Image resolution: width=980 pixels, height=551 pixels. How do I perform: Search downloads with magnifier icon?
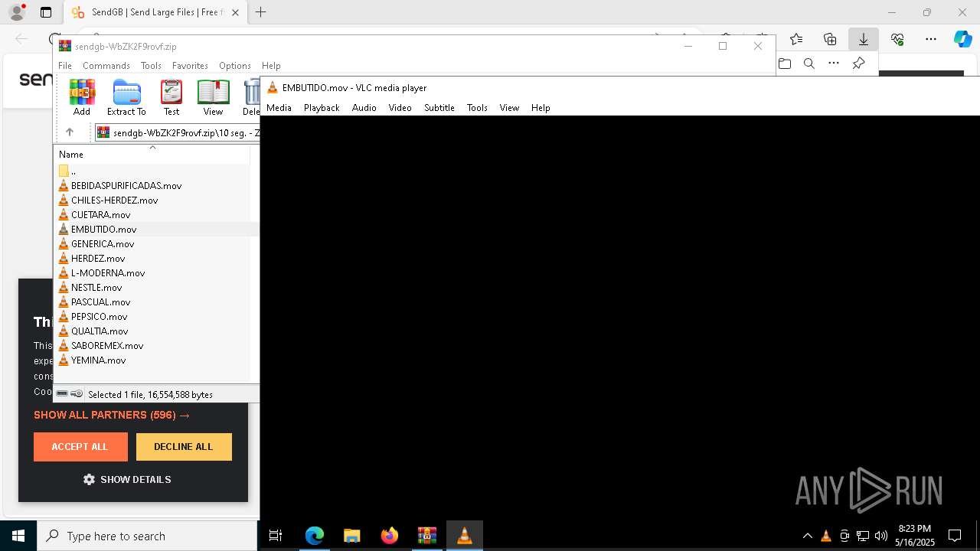[x=809, y=64]
